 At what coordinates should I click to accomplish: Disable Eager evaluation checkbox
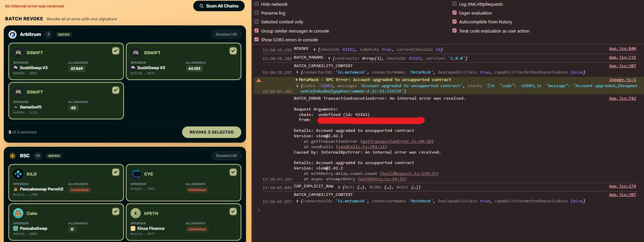(x=455, y=12)
